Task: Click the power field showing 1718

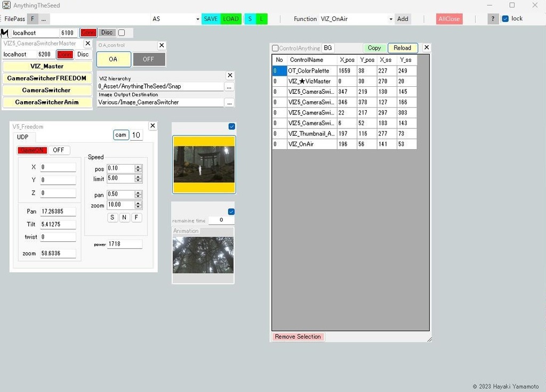Action: pos(125,244)
